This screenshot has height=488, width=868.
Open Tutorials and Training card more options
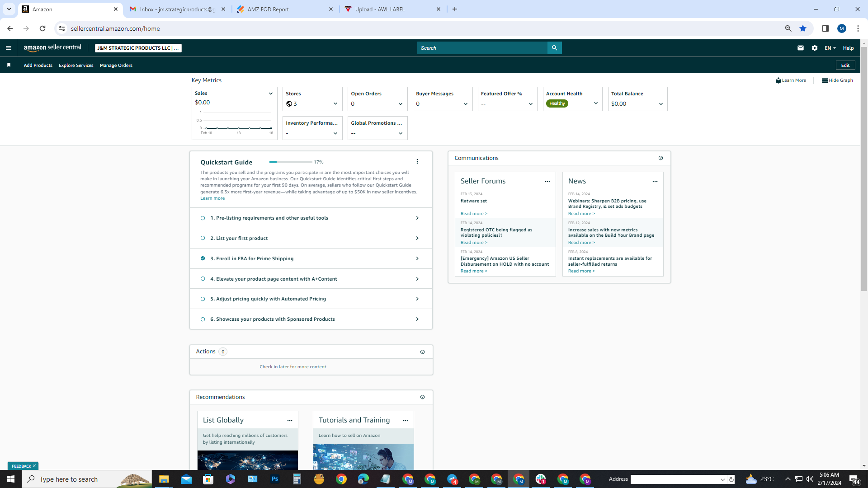[x=406, y=421]
